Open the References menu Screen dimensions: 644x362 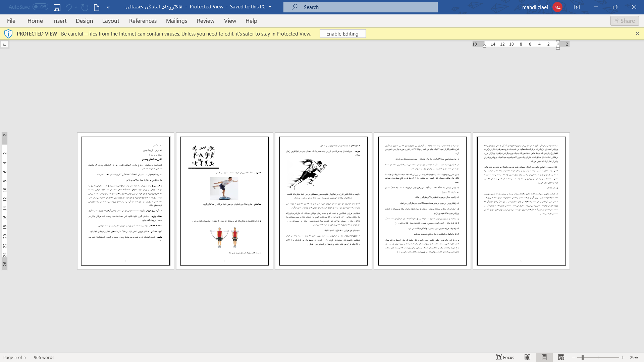[x=143, y=21]
